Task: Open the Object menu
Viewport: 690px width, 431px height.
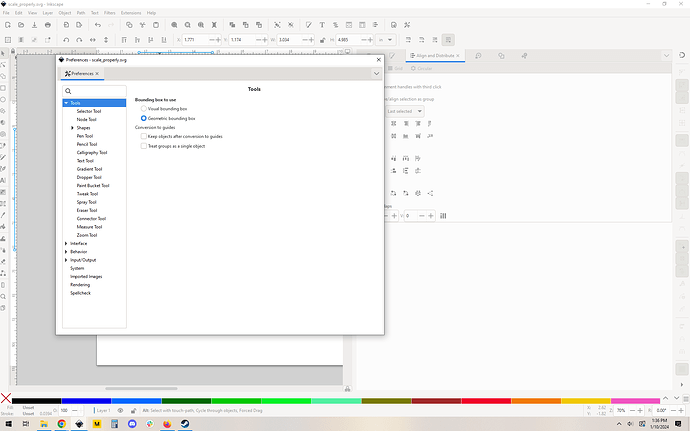Action: [65, 13]
